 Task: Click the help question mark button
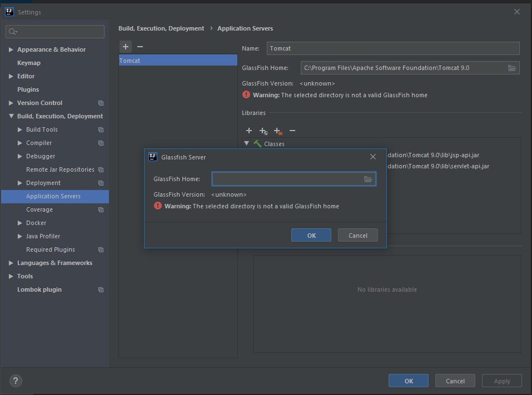(16, 381)
